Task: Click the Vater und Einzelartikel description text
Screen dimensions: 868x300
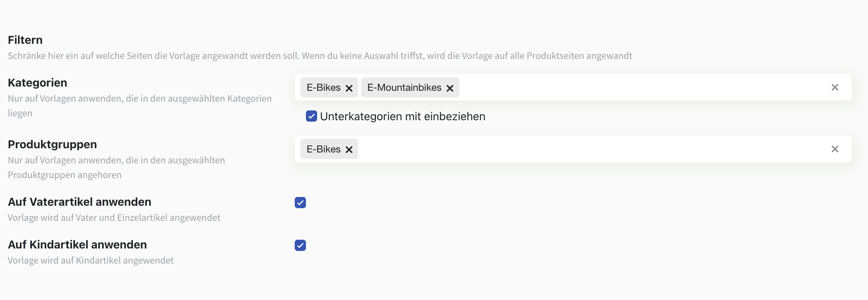Action: pyautogui.click(x=114, y=218)
